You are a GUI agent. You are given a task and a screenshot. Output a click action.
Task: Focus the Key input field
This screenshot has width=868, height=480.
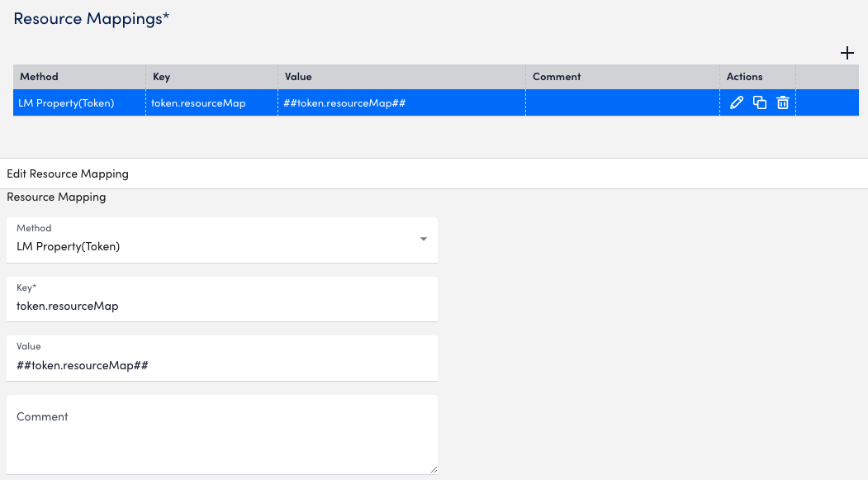(x=221, y=307)
